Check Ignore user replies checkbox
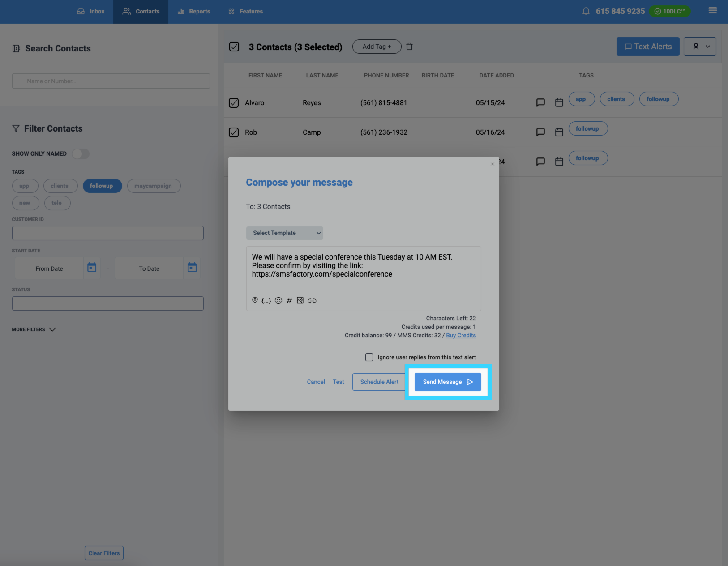 [x=369, y=357]
